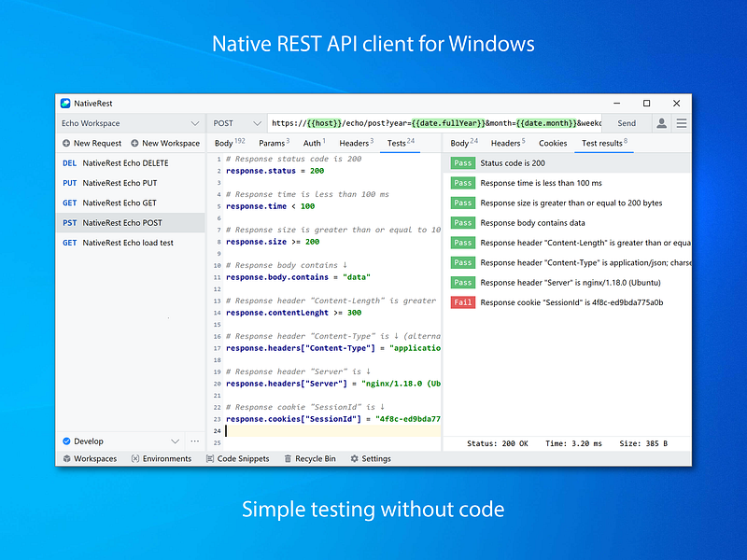Select "Response body contains data" result
The width and height of the screenshot is (747, 560).
tap(567, 223)
